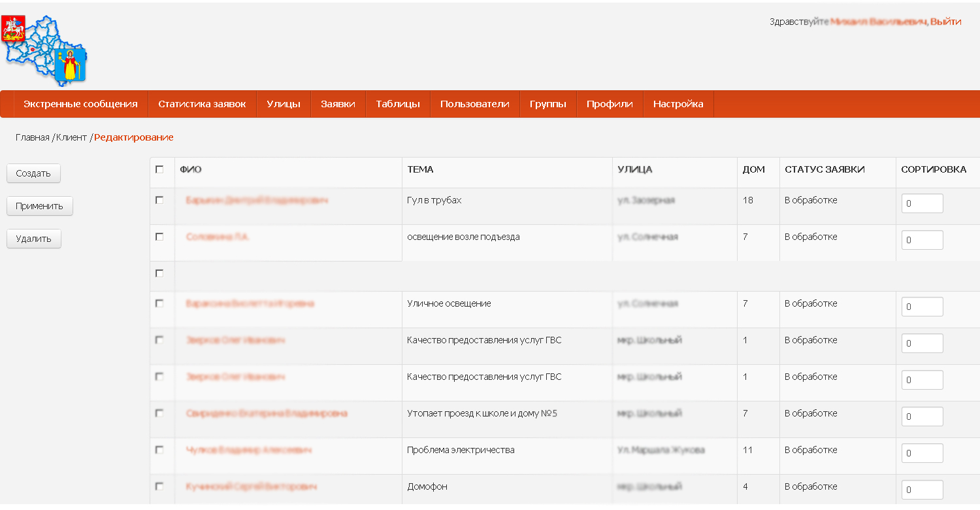The height and width of the screenshot is (510, 980).
Task: Click the ФИО column header
Action: click(x=191, y=169)
